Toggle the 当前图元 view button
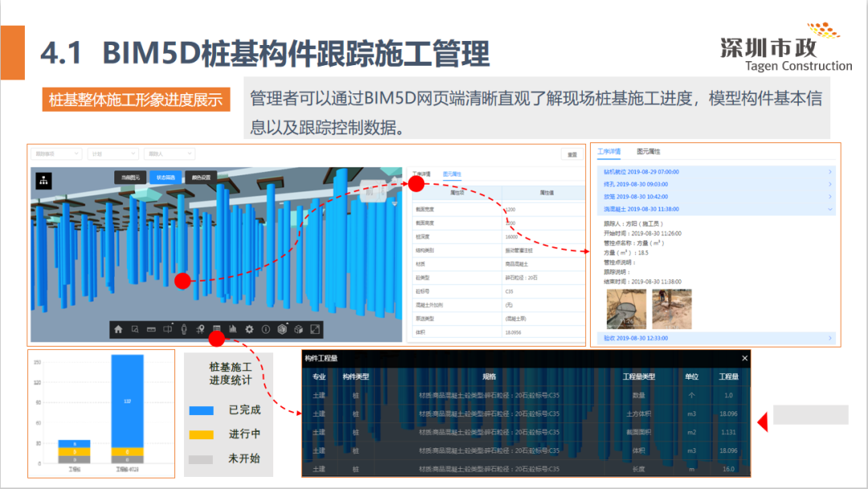This screenshot has width=868, height=489. [130, 177]
